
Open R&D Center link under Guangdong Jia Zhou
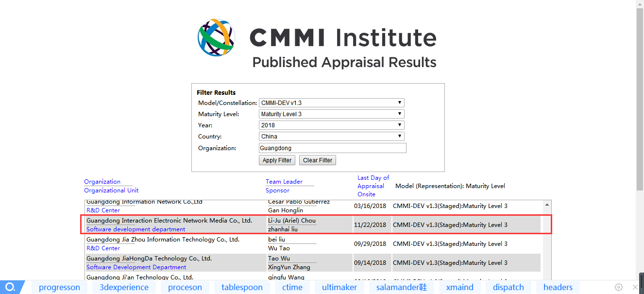pos(103,248)
